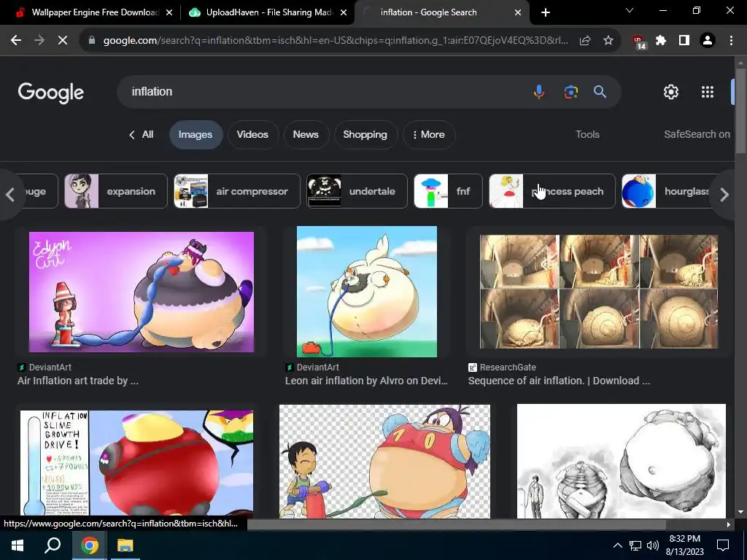Click the Chrome taskbar icon

click(x=89, y=545)
